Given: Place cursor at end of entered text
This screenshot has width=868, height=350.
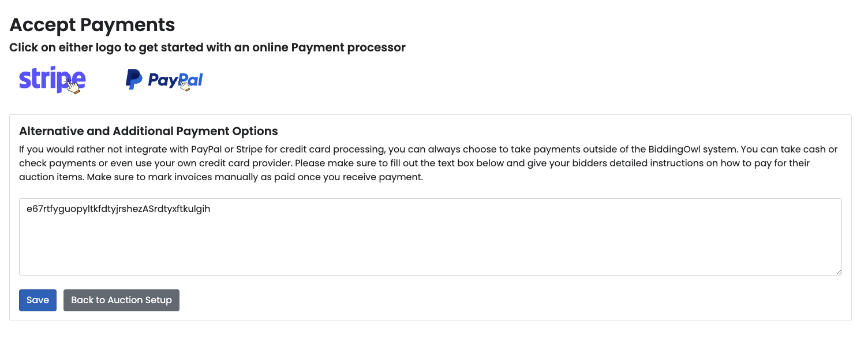Looking at the screenshot, I should pos(211,209).
